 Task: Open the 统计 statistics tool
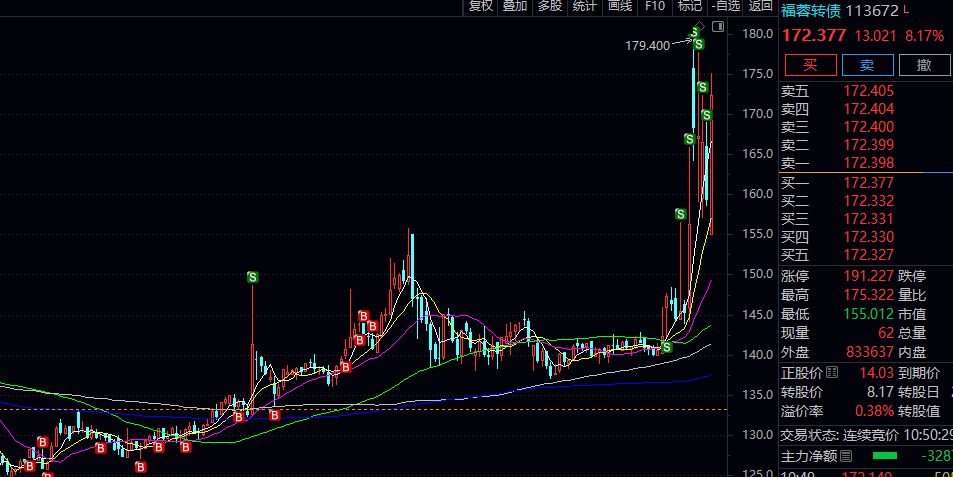click(x=585, y=6)
